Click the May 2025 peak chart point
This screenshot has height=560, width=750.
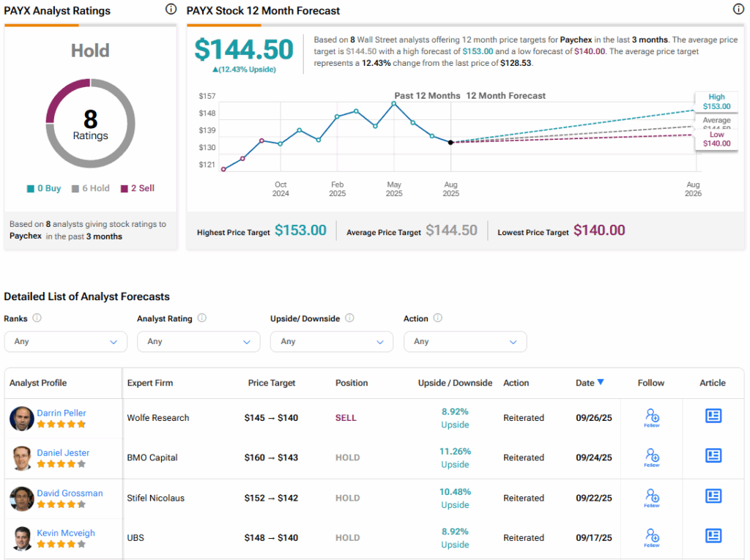point(394,103)
